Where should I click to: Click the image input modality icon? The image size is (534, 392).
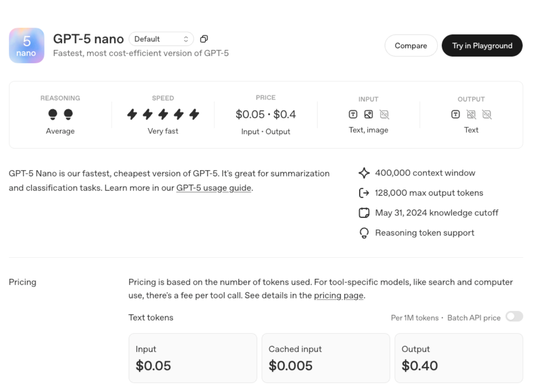[368, 114]
